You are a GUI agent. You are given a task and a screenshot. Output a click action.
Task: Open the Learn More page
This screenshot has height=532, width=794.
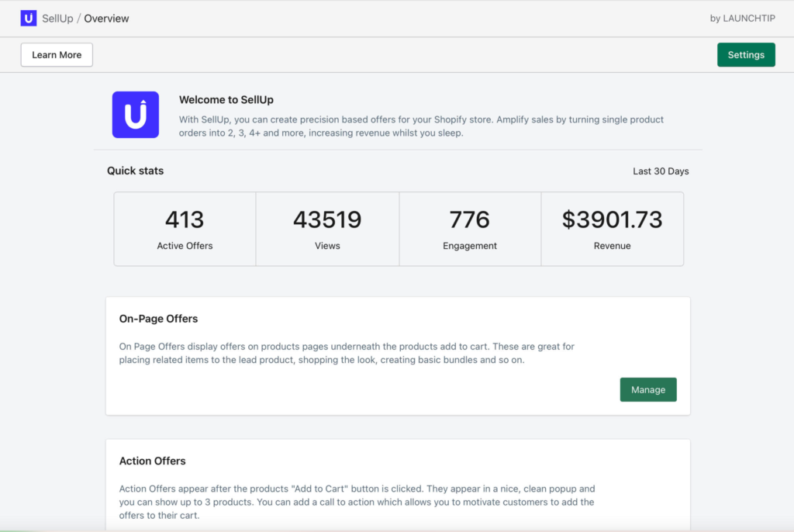point(57,55)
